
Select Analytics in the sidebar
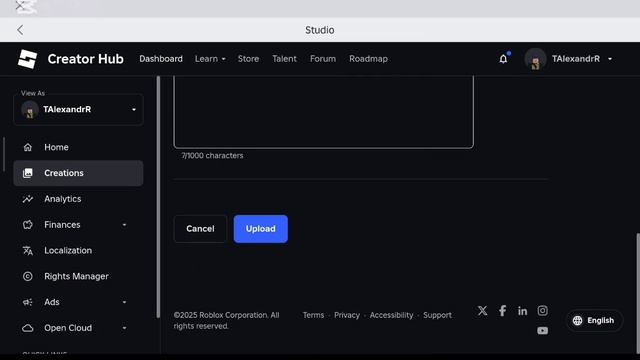pyautogui.click(x=78, y=199)
